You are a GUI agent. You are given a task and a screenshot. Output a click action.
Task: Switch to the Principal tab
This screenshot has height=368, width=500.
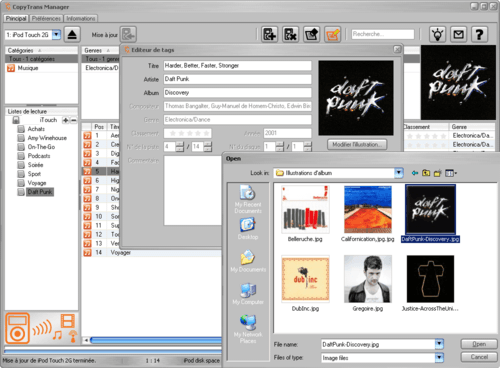(16, 19)
